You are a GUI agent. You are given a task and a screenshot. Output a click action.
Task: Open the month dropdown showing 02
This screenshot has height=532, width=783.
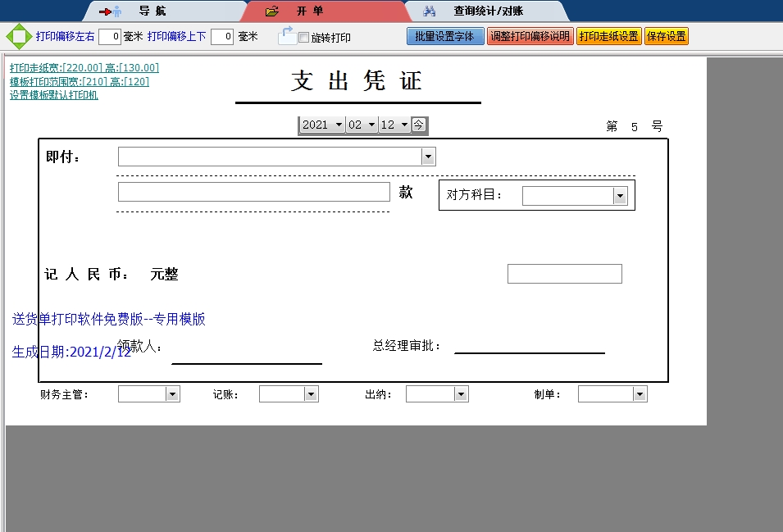[364, 125]
